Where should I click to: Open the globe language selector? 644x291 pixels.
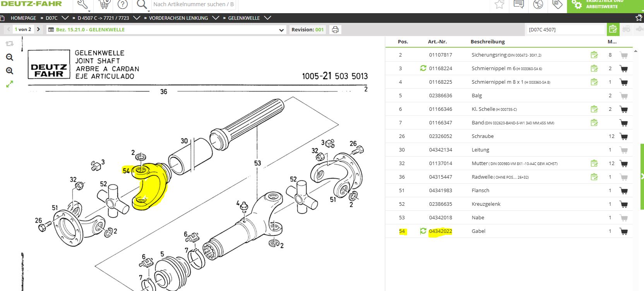pyautogui.click(x=538, y=4)
